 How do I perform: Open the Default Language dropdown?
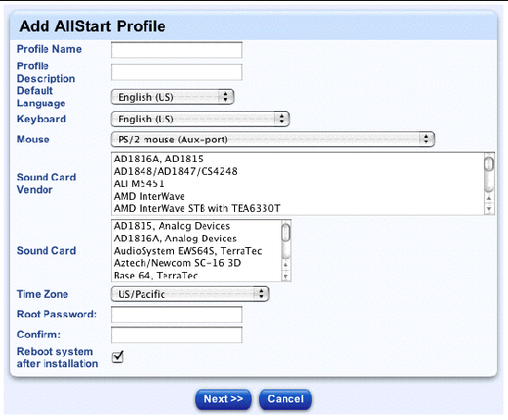tap(172, 97)
